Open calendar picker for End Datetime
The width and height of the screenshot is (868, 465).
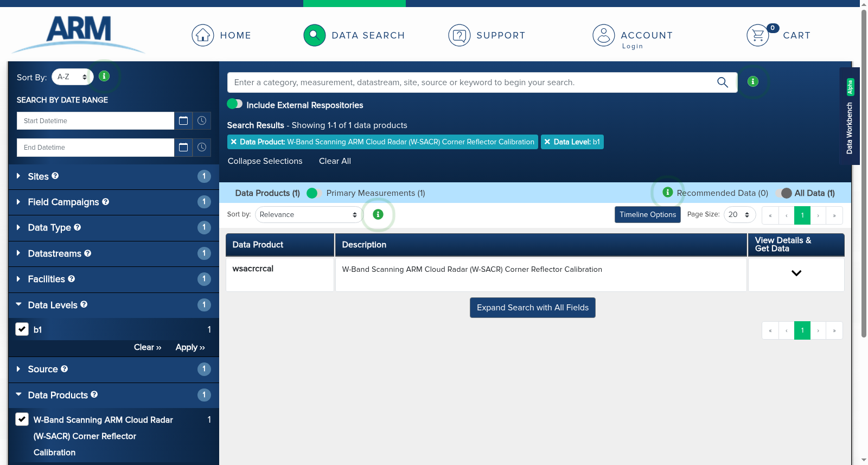(183, 147)
